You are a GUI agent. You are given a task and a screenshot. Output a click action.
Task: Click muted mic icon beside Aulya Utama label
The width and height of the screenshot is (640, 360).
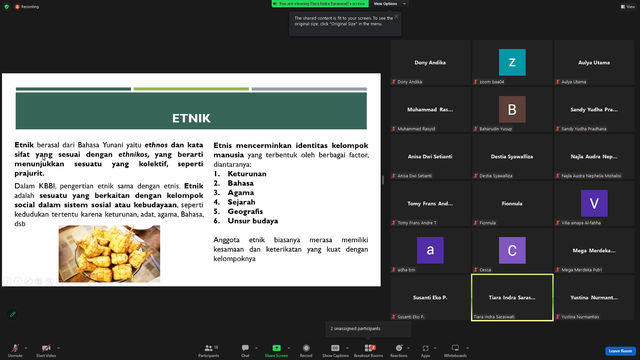(558, 82)
